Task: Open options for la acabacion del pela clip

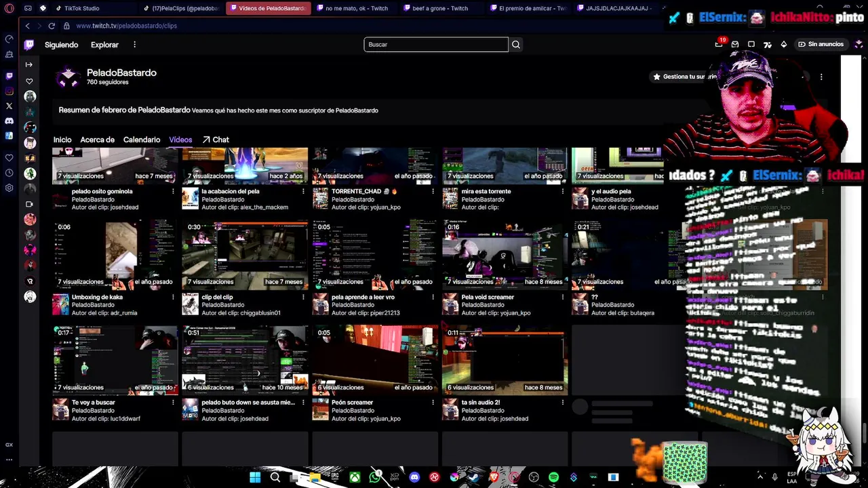Action: 303,192
